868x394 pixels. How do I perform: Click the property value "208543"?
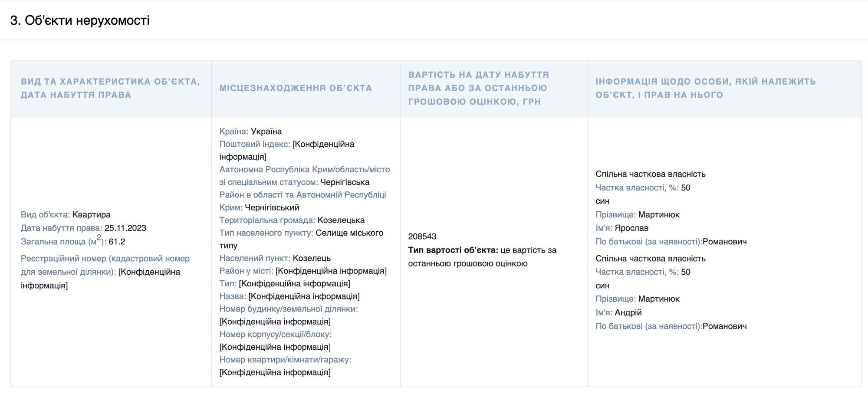pyautogui.click(x=422, y=236)
